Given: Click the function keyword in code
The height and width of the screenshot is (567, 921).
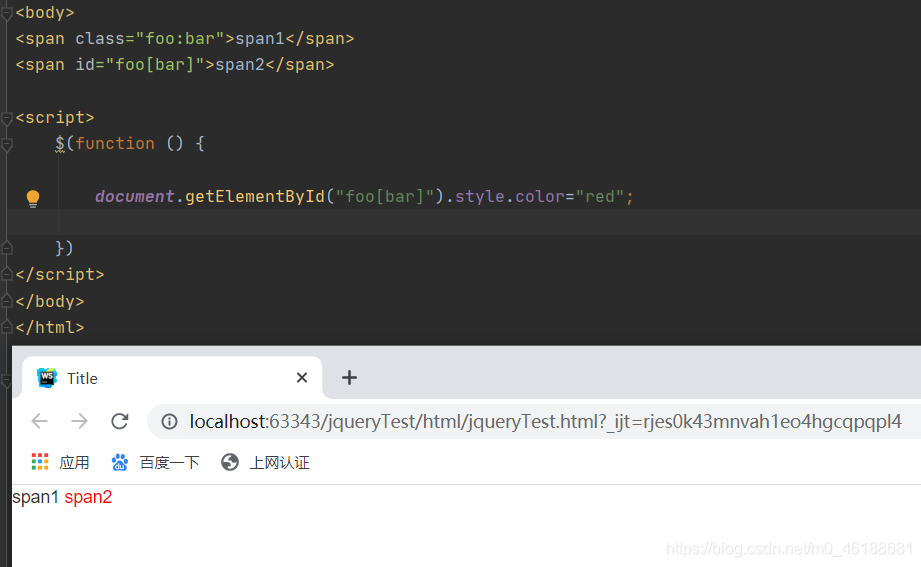Looking at the screenshot, I should pos(115,143).
